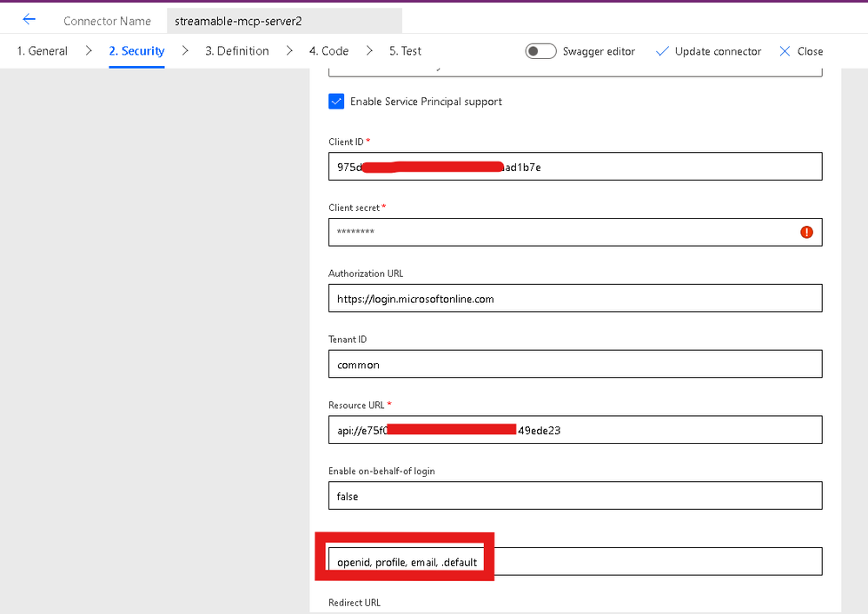Click the Swagger editor label

599,51
